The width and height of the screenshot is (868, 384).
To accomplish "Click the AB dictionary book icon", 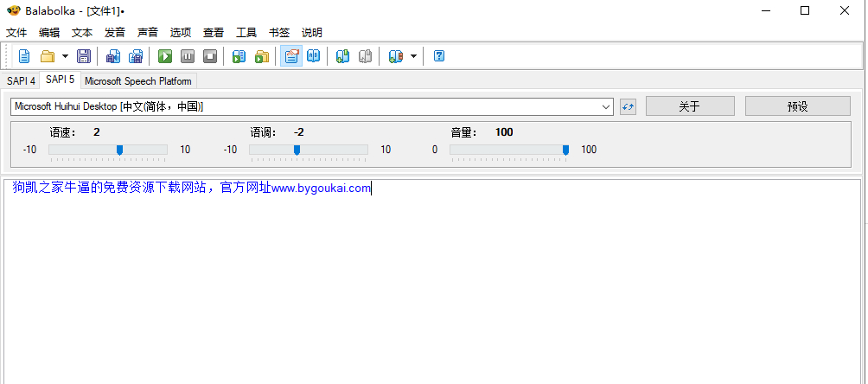I will 313,56.
